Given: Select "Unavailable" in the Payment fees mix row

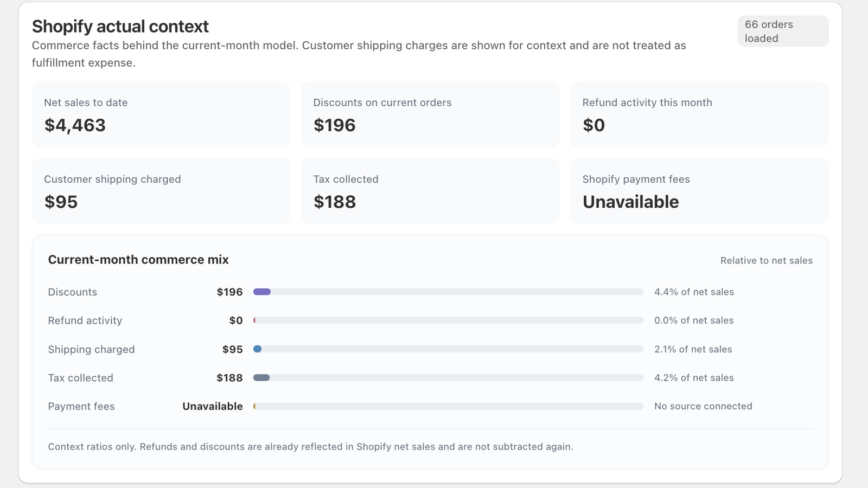Looking at the screenshot, I should (213, 406).
